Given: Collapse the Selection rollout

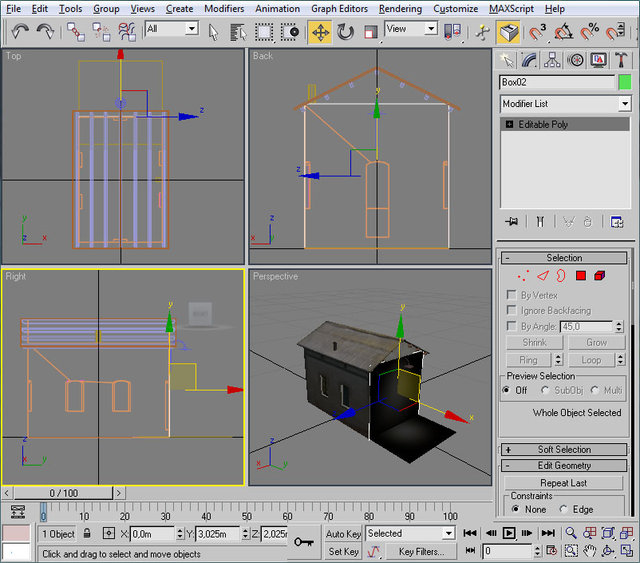Looking at the screenshot, I should pos(564,258).
